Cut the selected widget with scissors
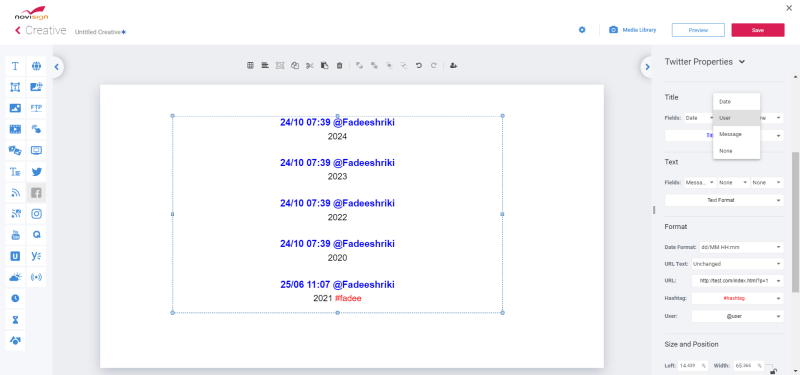The width and height of the screenshot is (800, 375). pos(309,65)
